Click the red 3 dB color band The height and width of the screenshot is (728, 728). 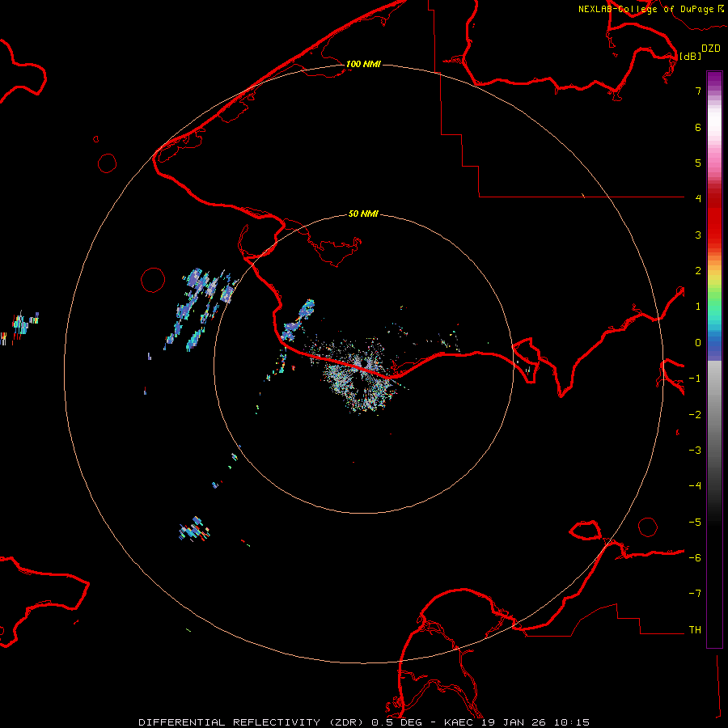coord(714,227)
